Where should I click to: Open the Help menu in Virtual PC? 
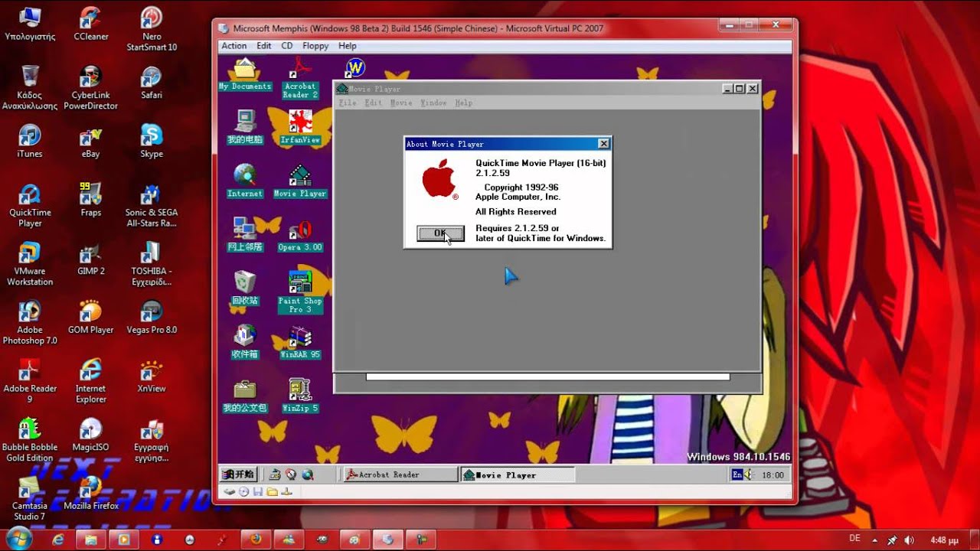point(348,46)
